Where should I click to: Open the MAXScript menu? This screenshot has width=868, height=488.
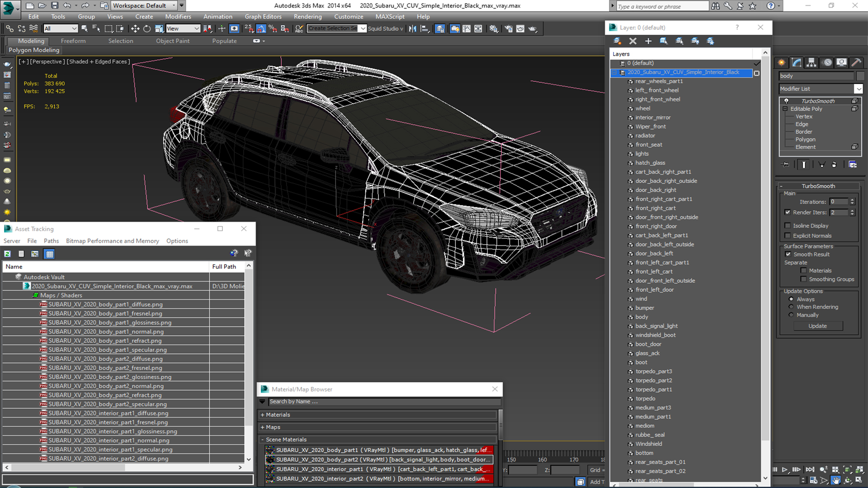390,17
